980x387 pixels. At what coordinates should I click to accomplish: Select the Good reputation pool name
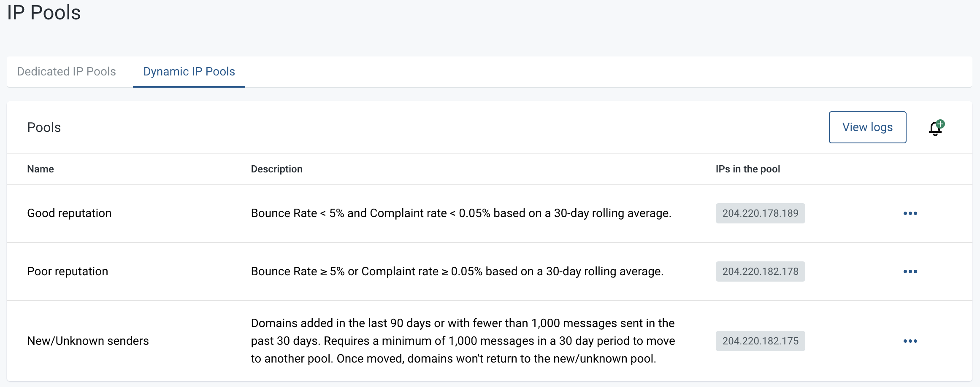pos(69,213)
